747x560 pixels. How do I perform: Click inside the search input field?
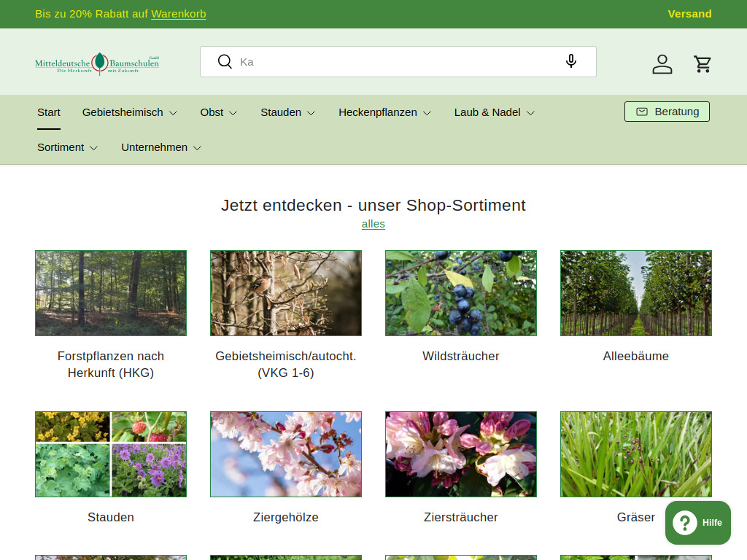point(365,61)
